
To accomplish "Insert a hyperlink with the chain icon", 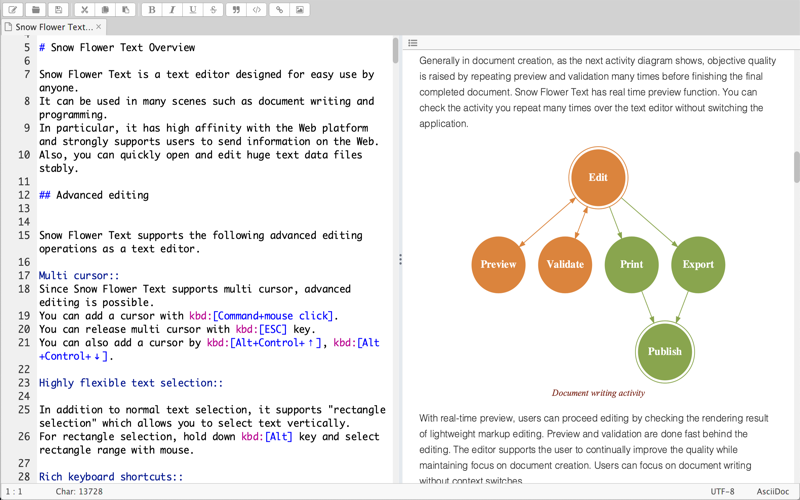I will tap(279, 10).
